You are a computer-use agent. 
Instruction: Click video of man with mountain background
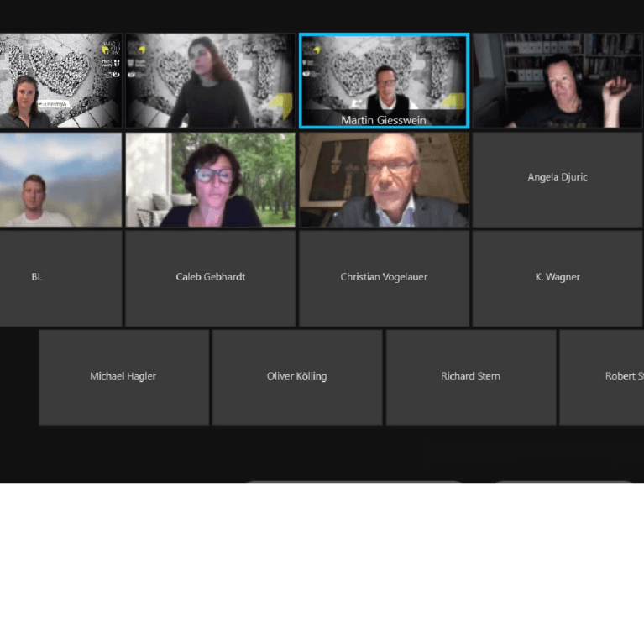[60, 180]
